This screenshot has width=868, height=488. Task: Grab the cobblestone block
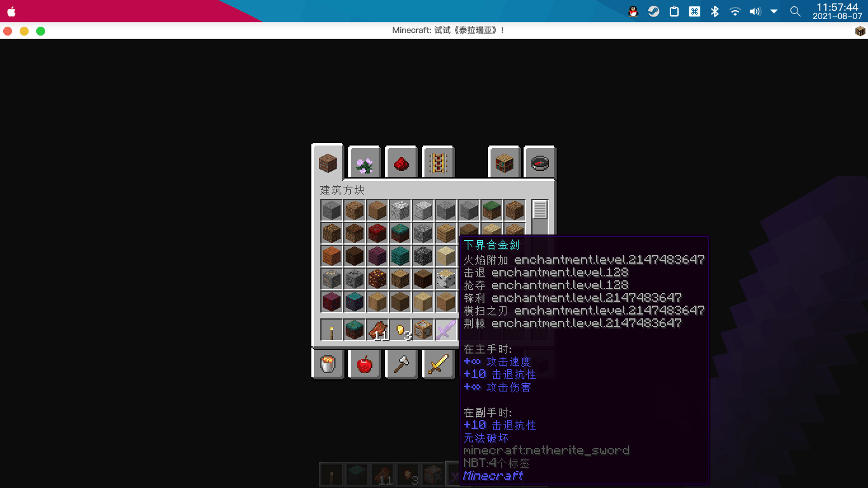coord(423,233)
